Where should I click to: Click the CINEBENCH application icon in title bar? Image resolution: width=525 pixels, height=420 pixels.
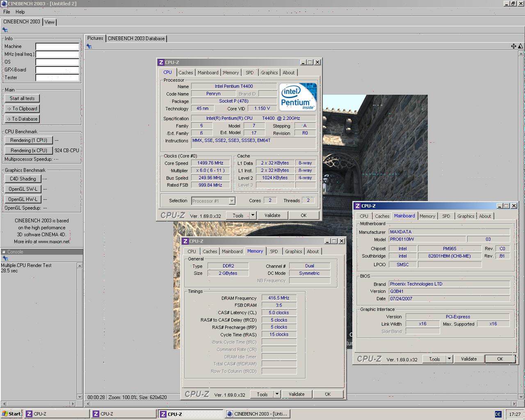click(x=4, y=3)
